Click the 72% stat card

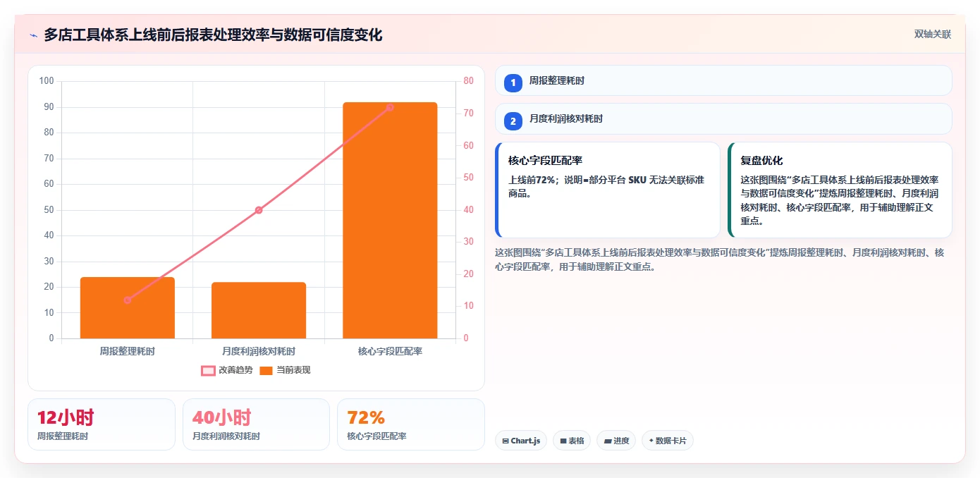[411, 424]
